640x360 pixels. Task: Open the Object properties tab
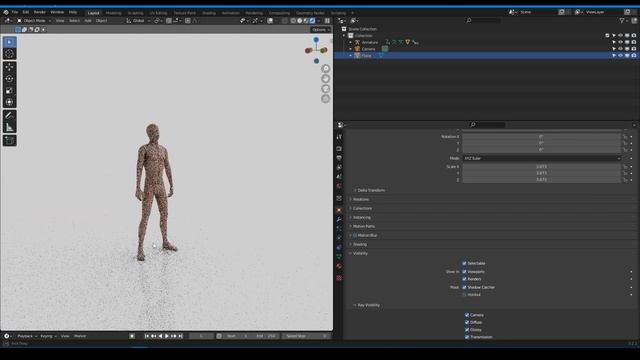[x=339, y=210]
